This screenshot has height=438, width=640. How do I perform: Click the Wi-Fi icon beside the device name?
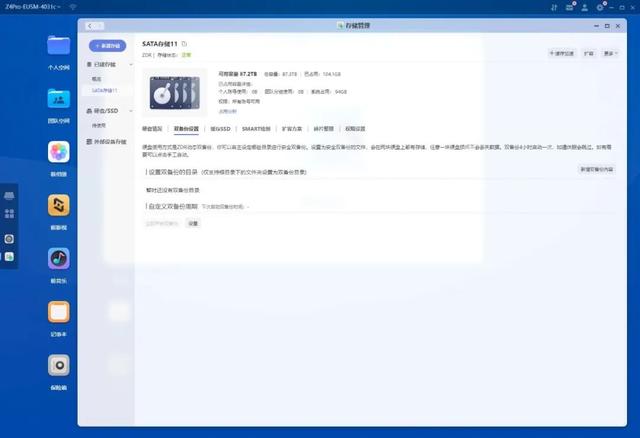coord(73,7)
